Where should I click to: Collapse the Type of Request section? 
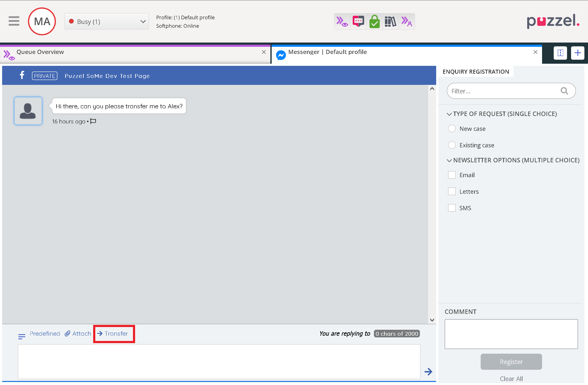(x=449, y=114)
